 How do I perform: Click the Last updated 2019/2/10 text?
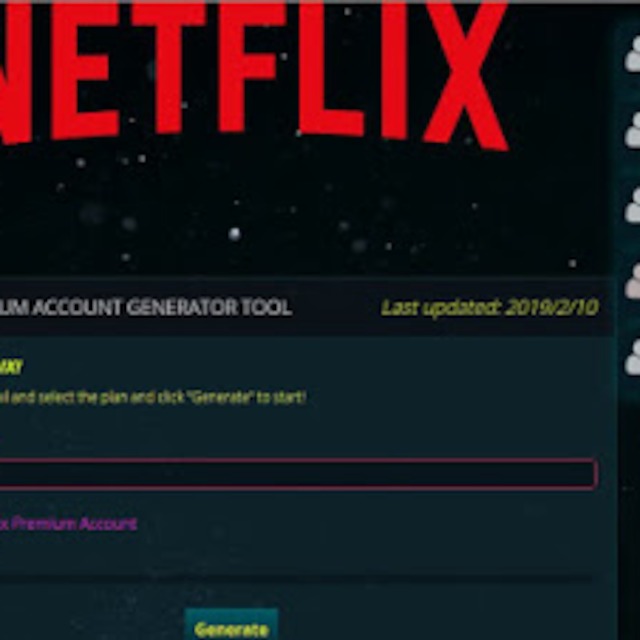click(489, 307)
